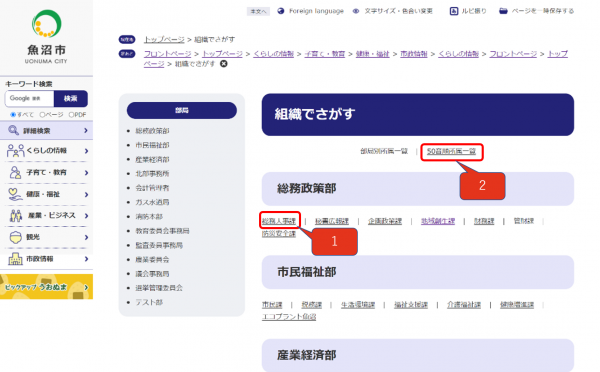
Task: Click the 観光 icon in sidebar
Action: pos(15,237)
